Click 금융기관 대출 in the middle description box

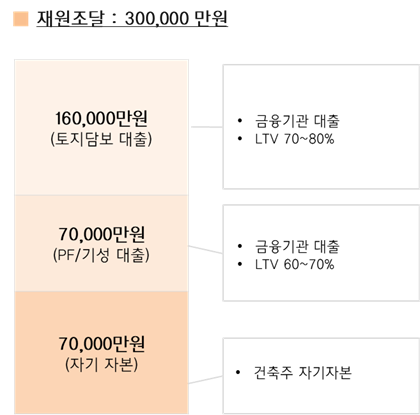297,246
